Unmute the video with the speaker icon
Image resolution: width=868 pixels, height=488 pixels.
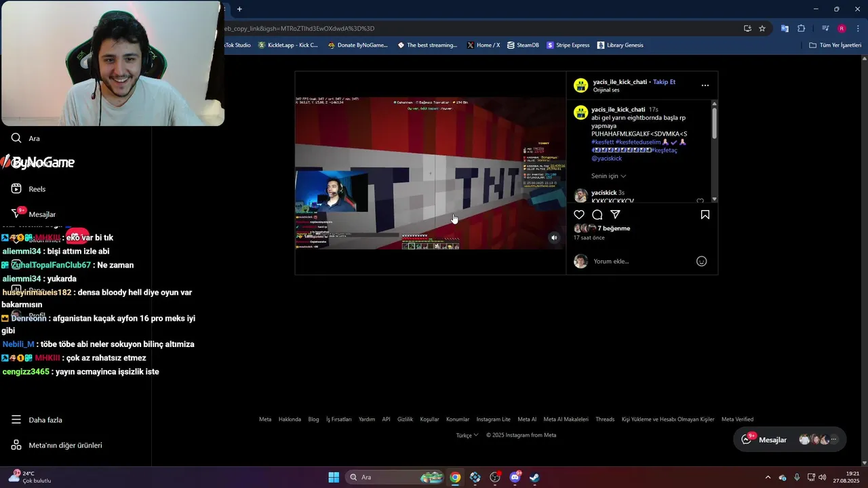554,238
